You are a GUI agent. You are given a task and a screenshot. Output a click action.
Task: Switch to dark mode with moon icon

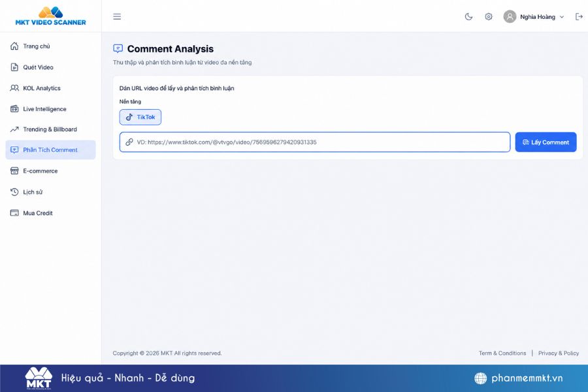pos(468,16)
